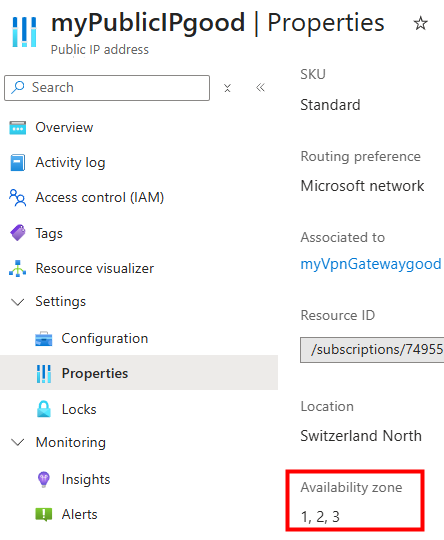The image size is (444, 540).
Task: Click the green Alerts icon
Action: point(44,514)
